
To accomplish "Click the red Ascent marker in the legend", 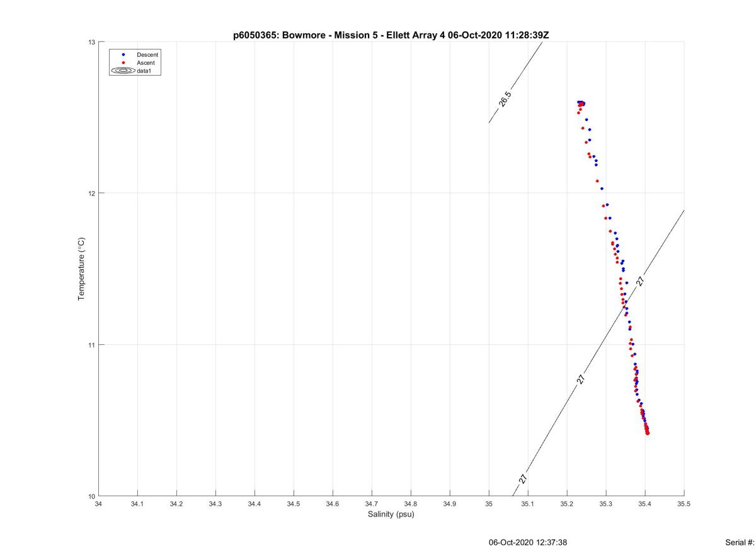I will [123, 63].
